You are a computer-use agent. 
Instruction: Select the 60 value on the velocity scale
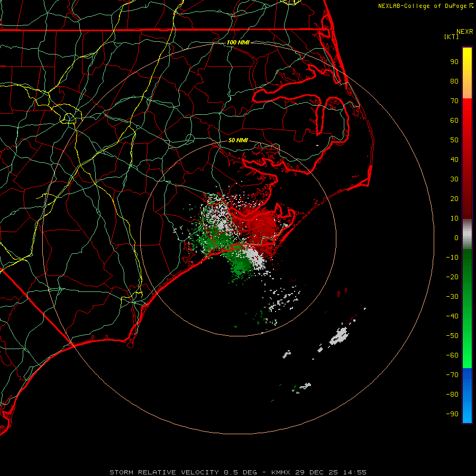tap(454, 120)
